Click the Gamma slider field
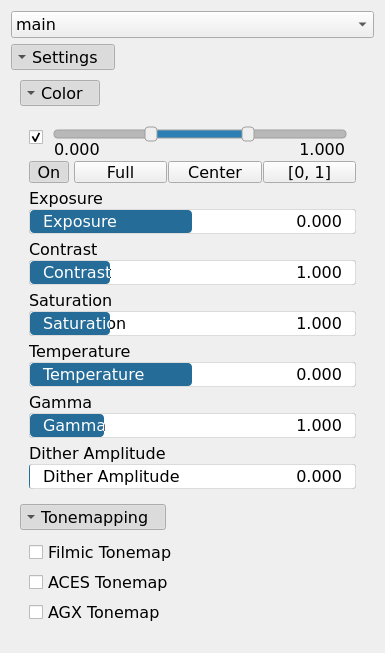 point(192,425)
